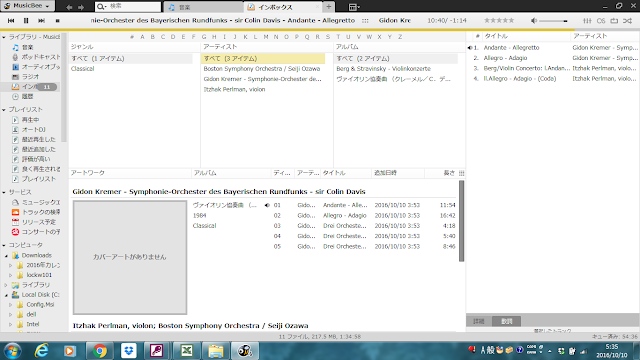
Task: Open コンサートの予定 service
Action: 36,231
